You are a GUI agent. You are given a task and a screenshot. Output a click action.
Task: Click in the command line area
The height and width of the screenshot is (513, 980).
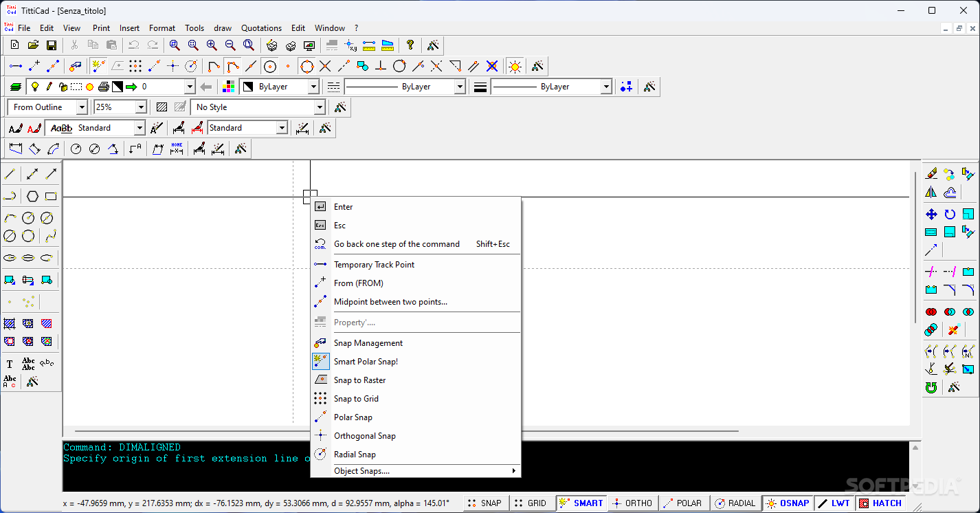(x=485, y=466)
